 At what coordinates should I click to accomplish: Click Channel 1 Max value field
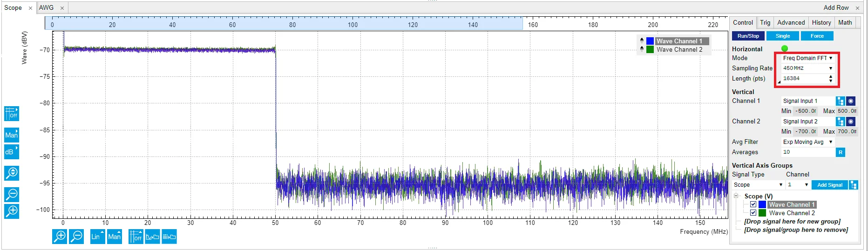pos(847,111)
